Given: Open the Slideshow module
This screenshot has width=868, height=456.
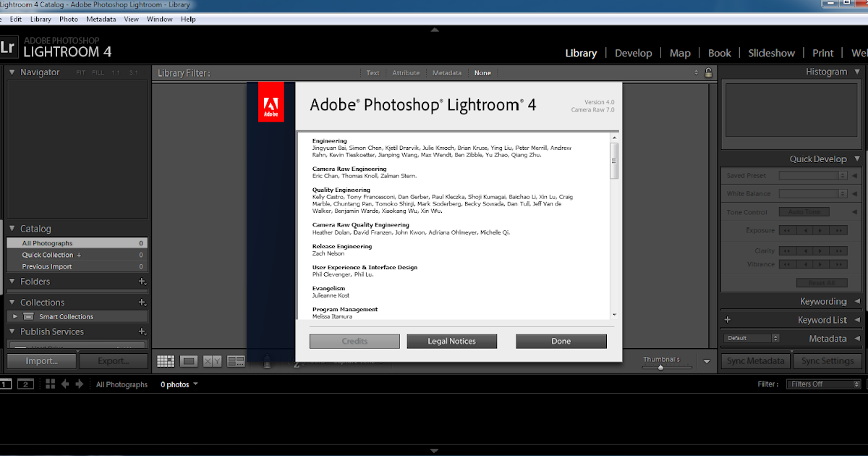Looking at the screenshot, I should (772, 53).
